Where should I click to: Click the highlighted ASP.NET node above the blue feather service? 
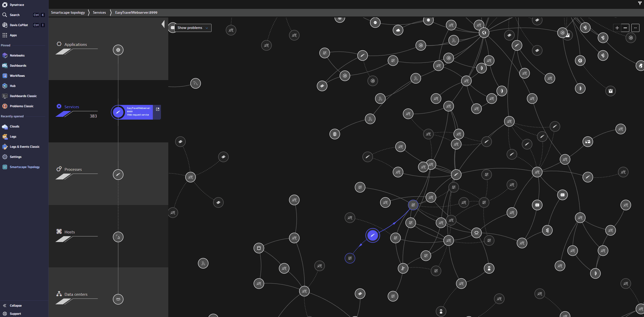413,205
